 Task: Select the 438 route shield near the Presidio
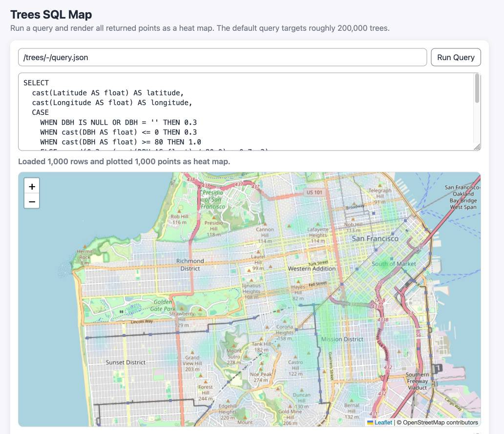click(x=190, y=179)
